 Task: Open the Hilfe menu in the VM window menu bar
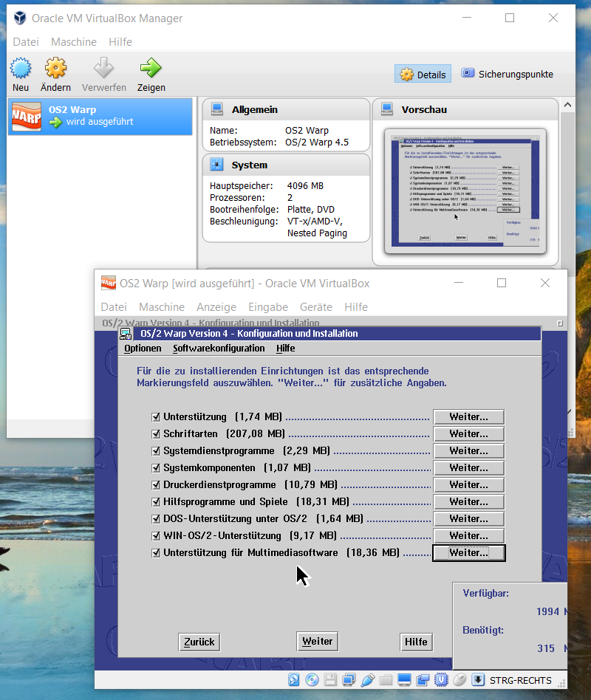(x=356, y=307)
